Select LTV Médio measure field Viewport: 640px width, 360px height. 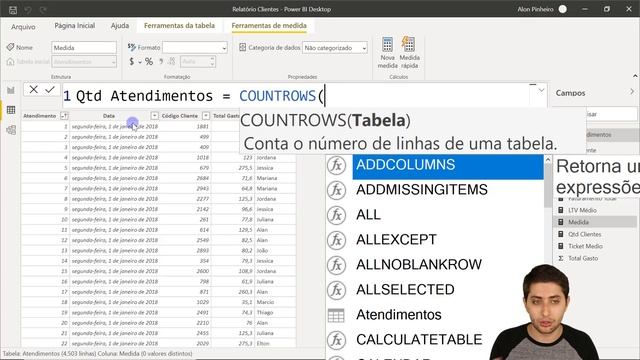coord(582,210)
